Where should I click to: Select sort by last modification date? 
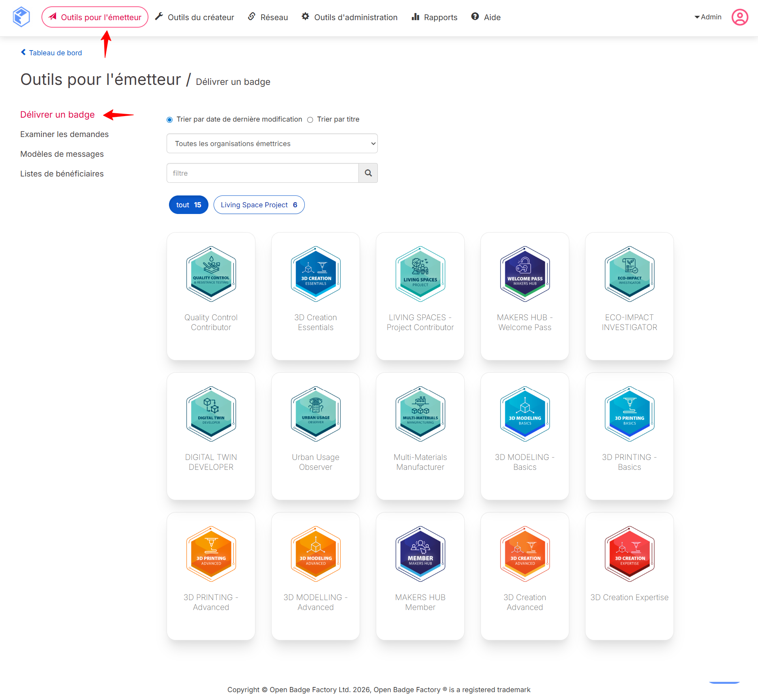coord(170,120)
